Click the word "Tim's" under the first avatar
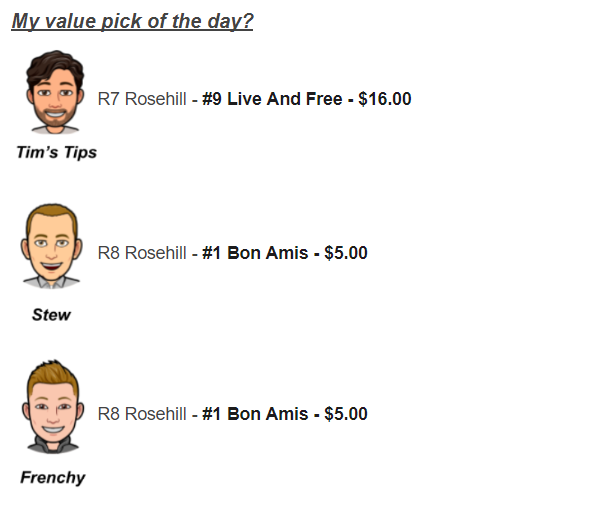Image resolution: width=601 pixels, height=506 pixels. (37, 152)
